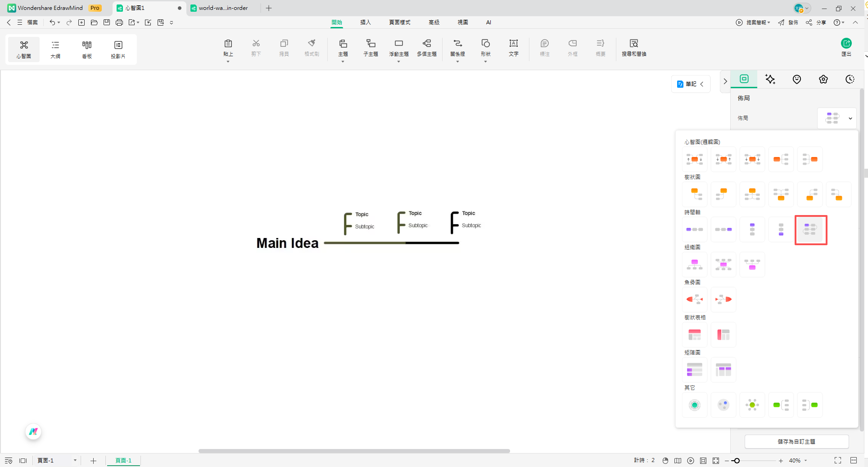868x467 pixels.
Task: Choose the green radial bubble layout
Action: tap(752, 405)
